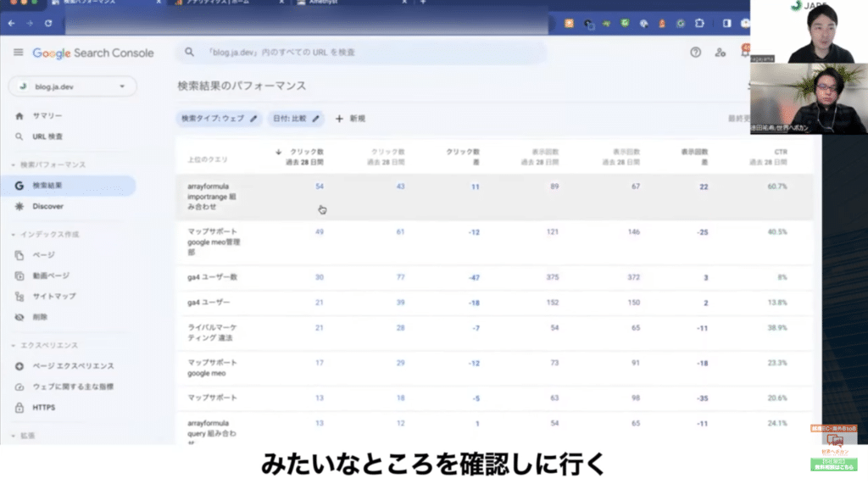The height and width of the screenshot is (484, 868).
Task: Select query ga4 ユーザー数
Action: [x=212, y=277]
